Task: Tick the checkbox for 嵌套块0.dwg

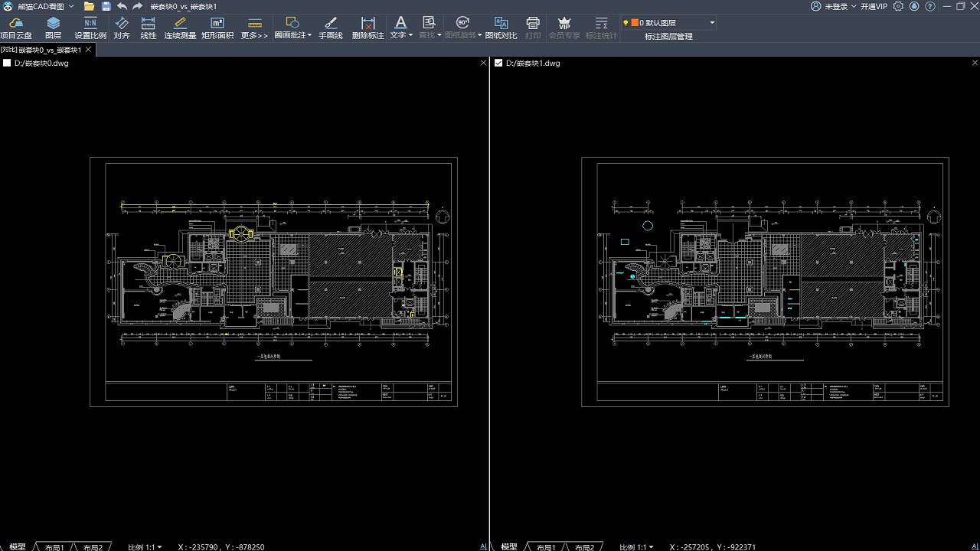Action: 8,64
